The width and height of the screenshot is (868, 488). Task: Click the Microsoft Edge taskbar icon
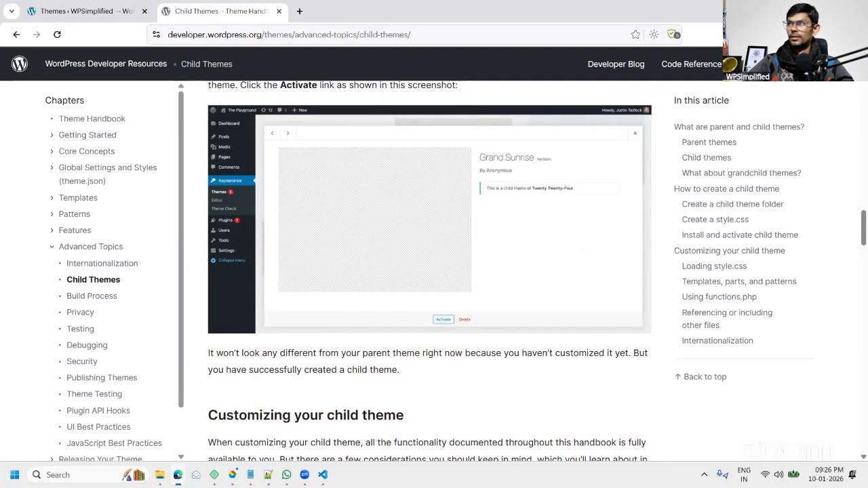pos(178,474)
